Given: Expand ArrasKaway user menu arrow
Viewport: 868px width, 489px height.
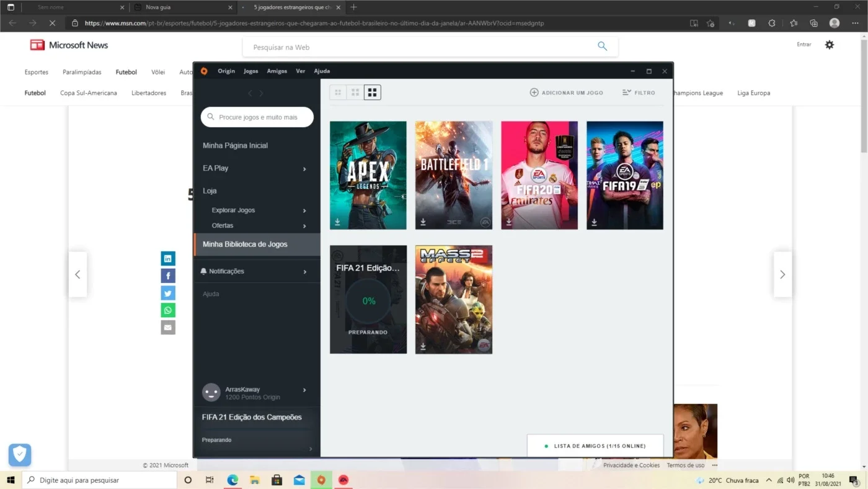Looking at the screenshot, I should click(x=304, y=390).
